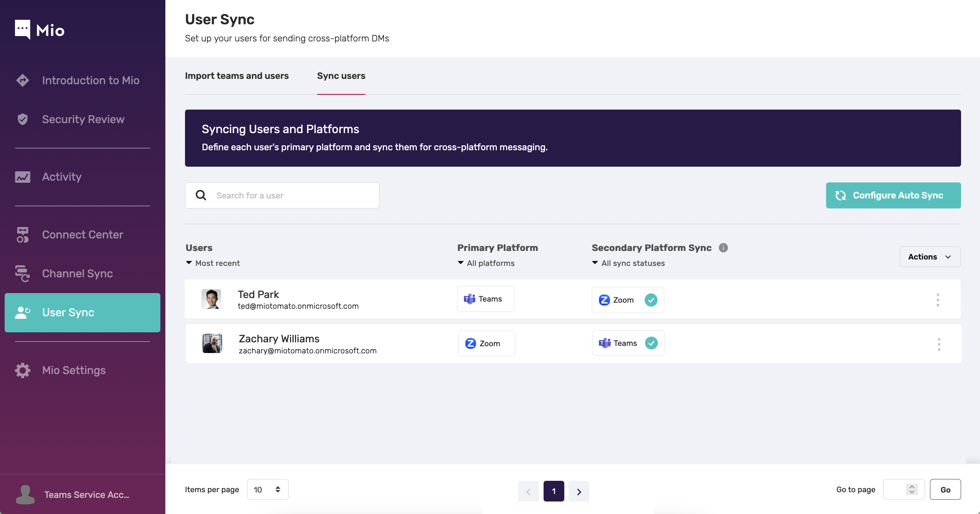
Task: Click the info icon beside Secondary Platform Sync
Action: coord(724,247)
